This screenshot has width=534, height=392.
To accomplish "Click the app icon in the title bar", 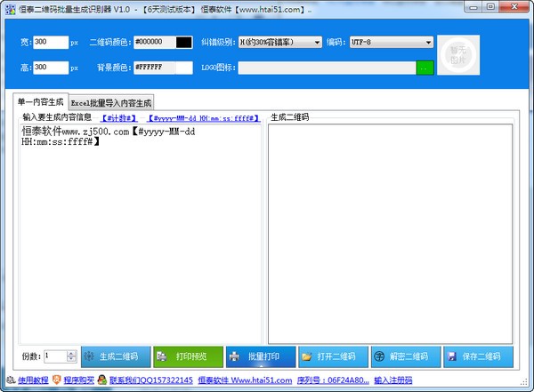I will point(11,9).
